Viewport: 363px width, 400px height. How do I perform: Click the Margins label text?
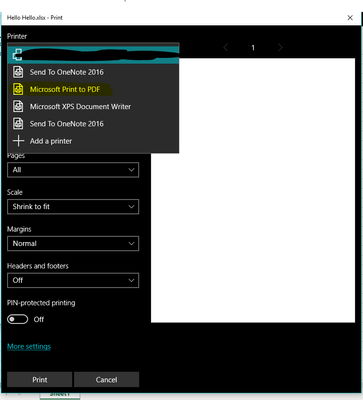[19, 229]
